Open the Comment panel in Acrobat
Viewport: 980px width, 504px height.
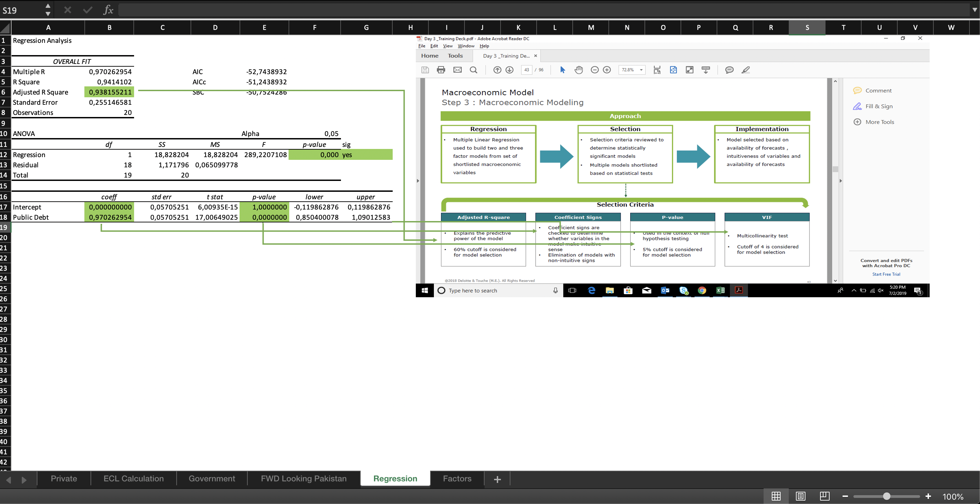pyautogui.click(x=873, y=90)
